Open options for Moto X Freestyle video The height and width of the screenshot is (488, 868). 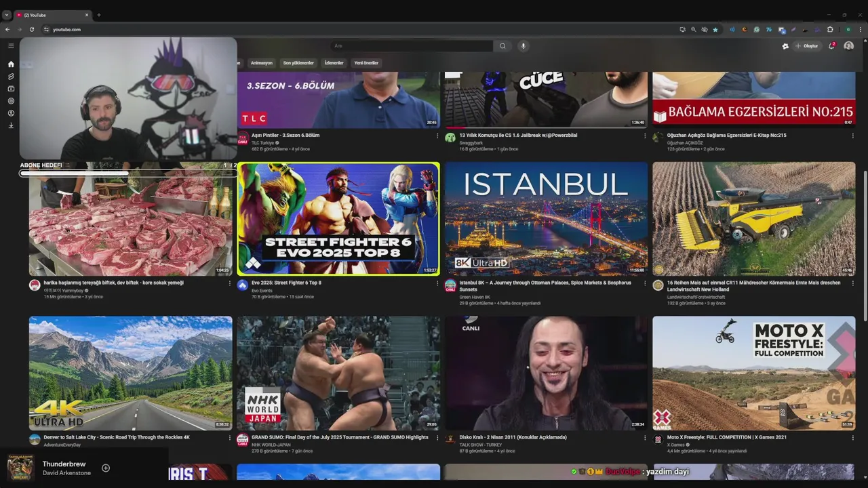pyautogui.click(x=853, y=438)
